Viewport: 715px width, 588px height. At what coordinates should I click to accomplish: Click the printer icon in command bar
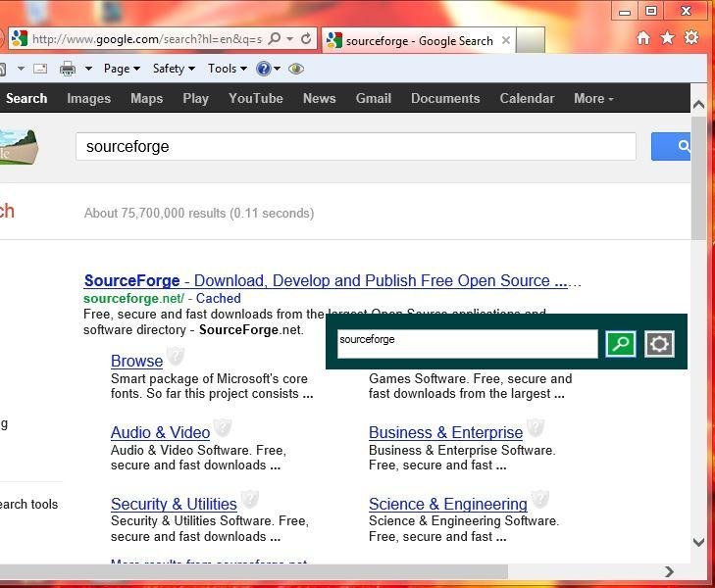pos(68,69)
